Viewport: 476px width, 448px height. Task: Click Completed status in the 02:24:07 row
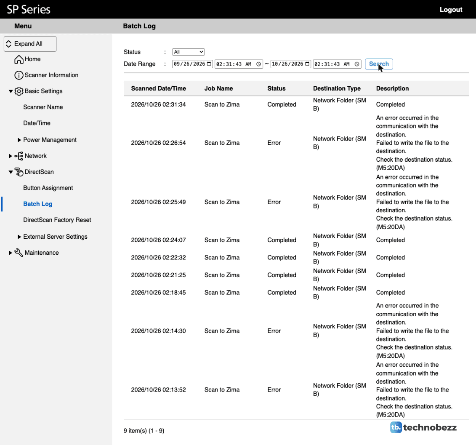282,240
